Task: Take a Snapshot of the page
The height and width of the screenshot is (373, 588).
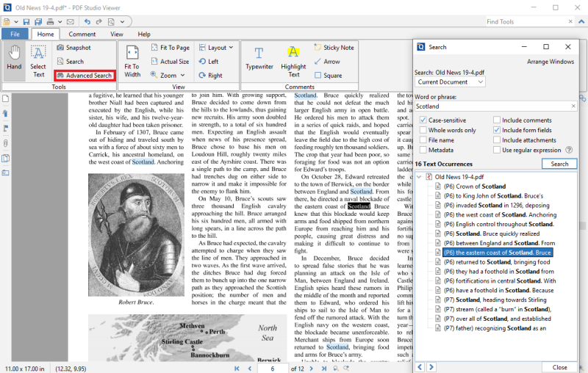Action: [74, 48]
